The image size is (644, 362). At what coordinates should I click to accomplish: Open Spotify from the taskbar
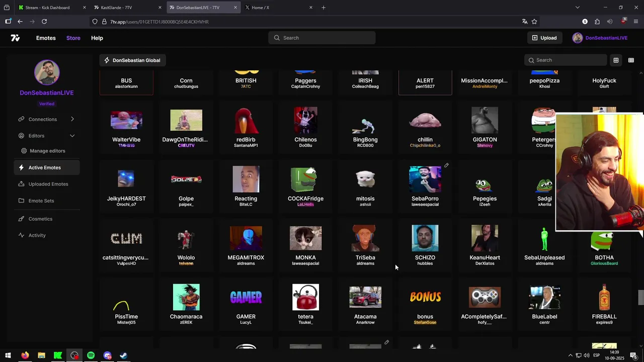pos(91,355)
